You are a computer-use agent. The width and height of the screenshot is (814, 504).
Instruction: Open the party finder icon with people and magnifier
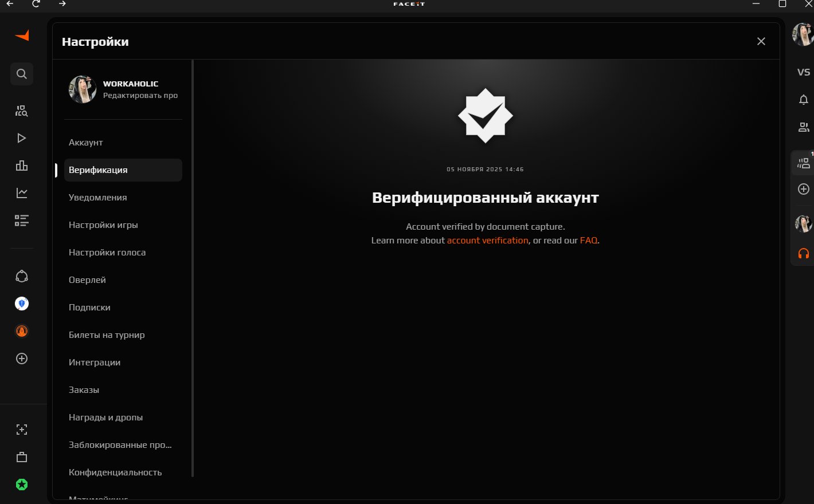(22, 111)
